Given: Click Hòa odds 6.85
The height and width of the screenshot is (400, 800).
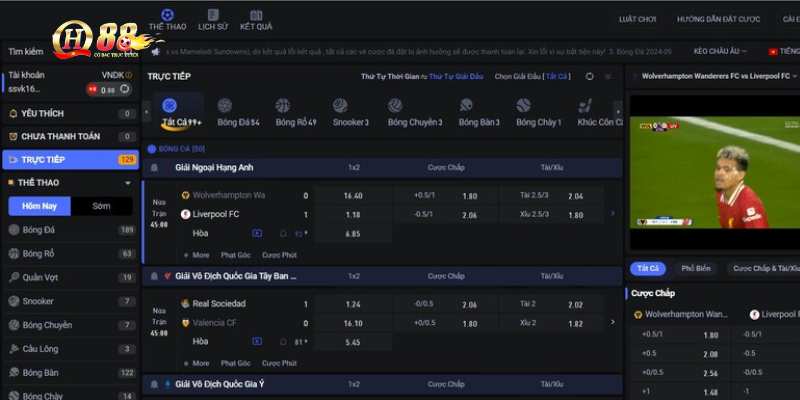Looking at the screenshot, I should coord(353,234).
